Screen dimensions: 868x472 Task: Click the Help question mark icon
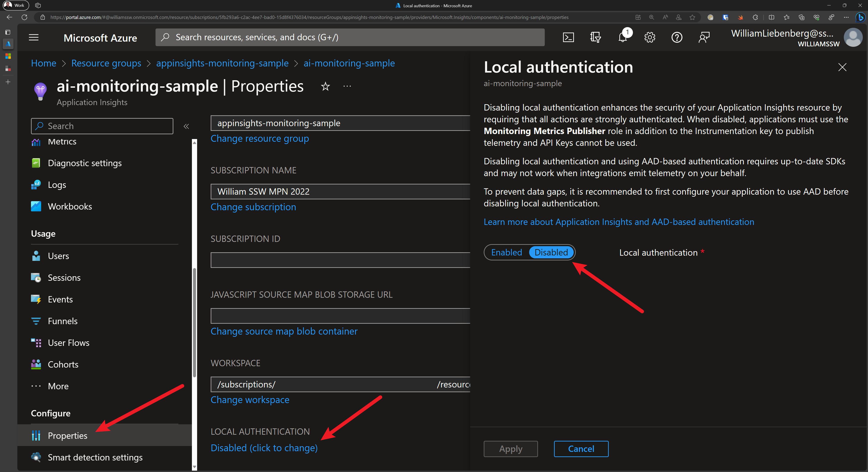coord(677,37)
